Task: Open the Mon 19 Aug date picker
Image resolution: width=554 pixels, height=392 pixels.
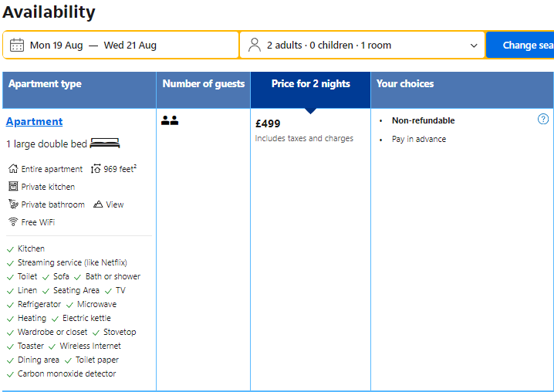Action: pos(56,46)
